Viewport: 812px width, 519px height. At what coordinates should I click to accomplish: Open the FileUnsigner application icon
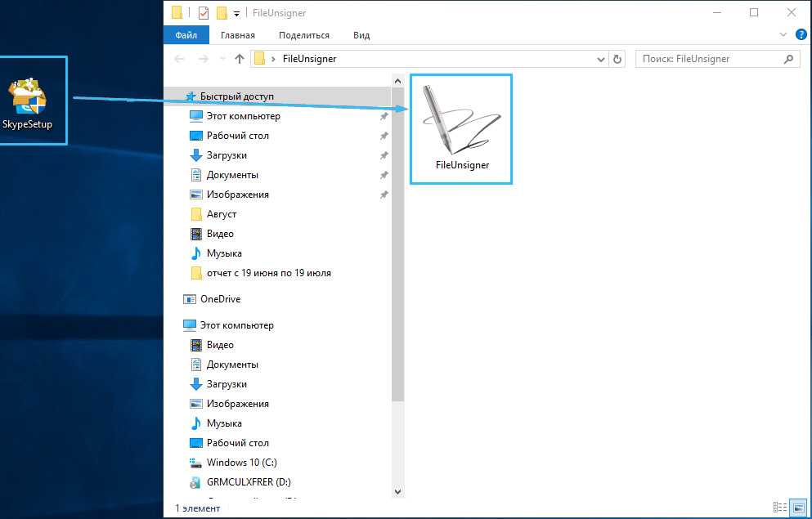(460, 128)
